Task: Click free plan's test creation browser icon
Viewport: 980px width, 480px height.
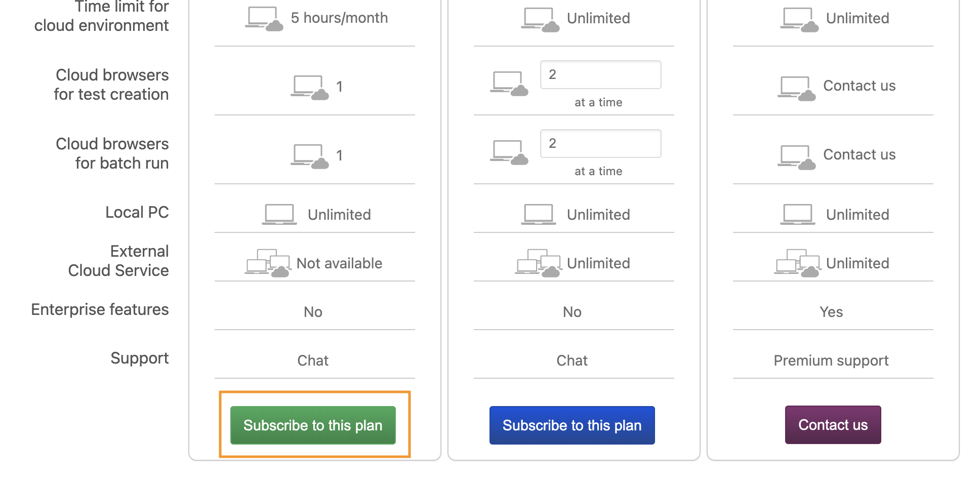Action: pos(309,88)
